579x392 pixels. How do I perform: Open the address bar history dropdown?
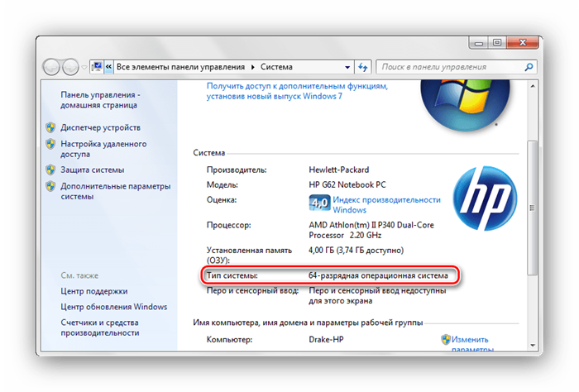point(347,67)
